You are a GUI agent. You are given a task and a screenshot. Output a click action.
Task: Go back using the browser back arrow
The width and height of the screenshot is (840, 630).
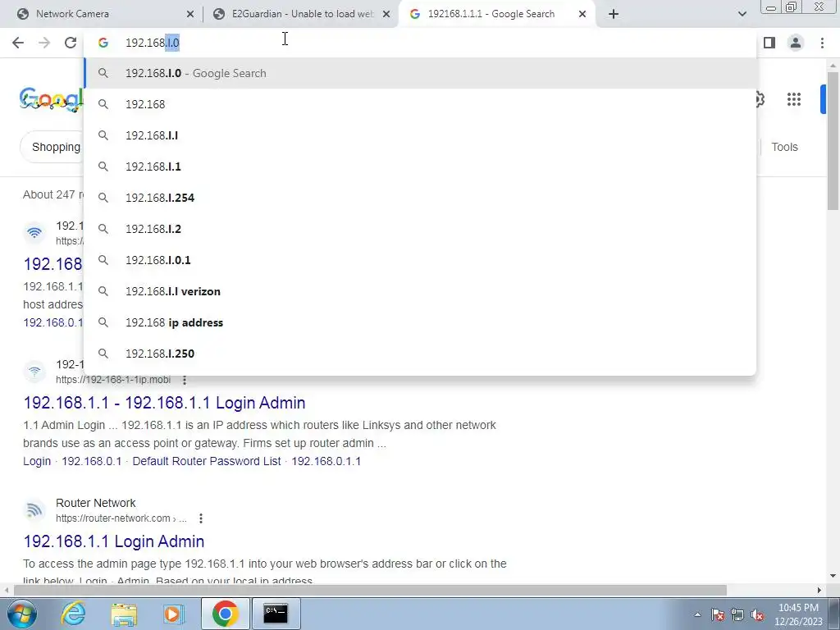18,43
